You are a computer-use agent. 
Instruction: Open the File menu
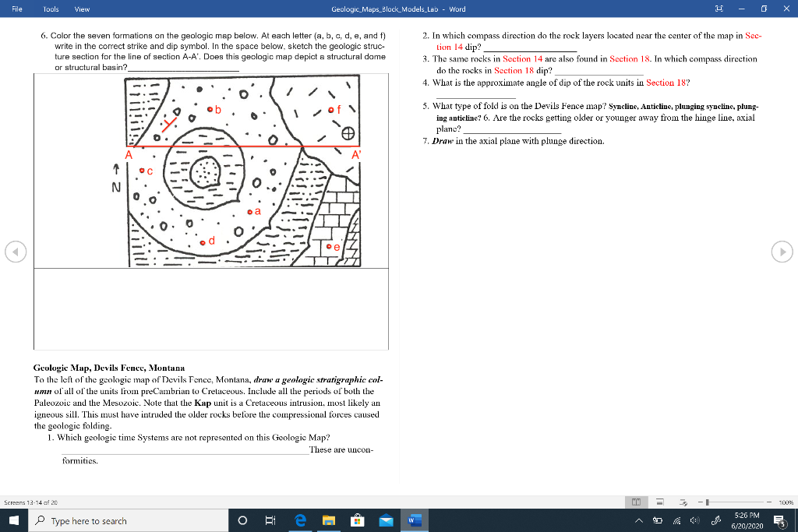point(16,9)
